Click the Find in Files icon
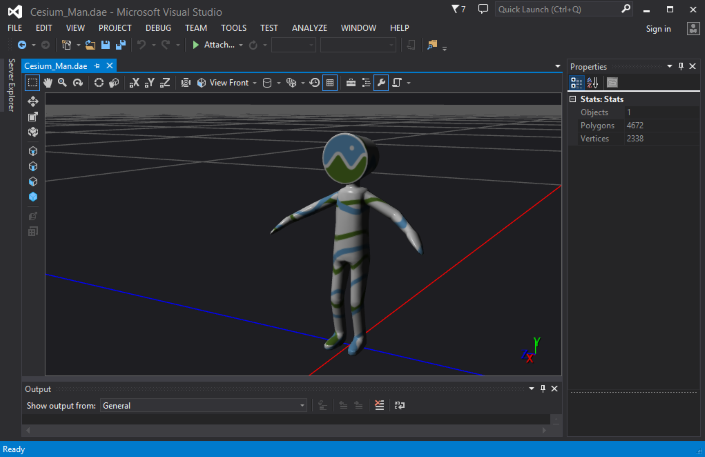Image resolution: width=705 pixels, height=457 pixels. pos(432,45)
